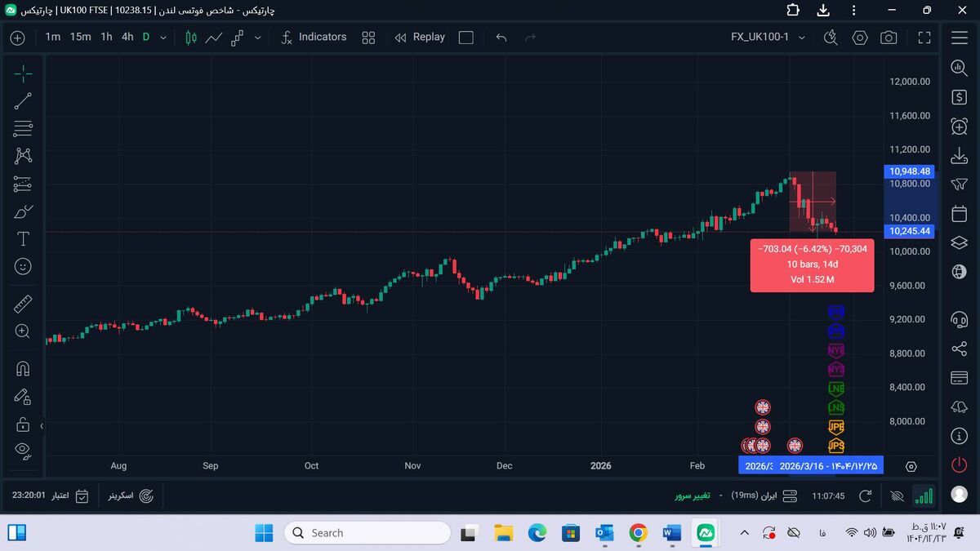Click the 10,948.48 price label

tap(910, 172)
